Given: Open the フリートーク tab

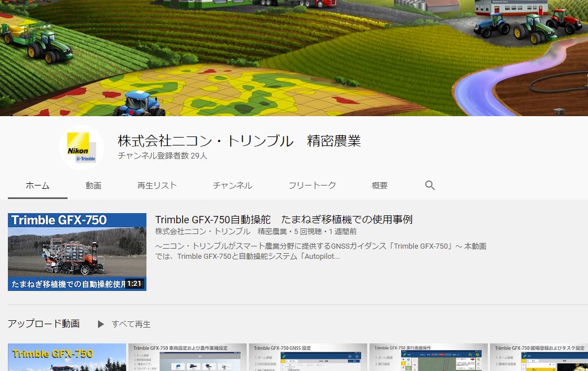Looking at the screenshot, I should pos(312,185).
